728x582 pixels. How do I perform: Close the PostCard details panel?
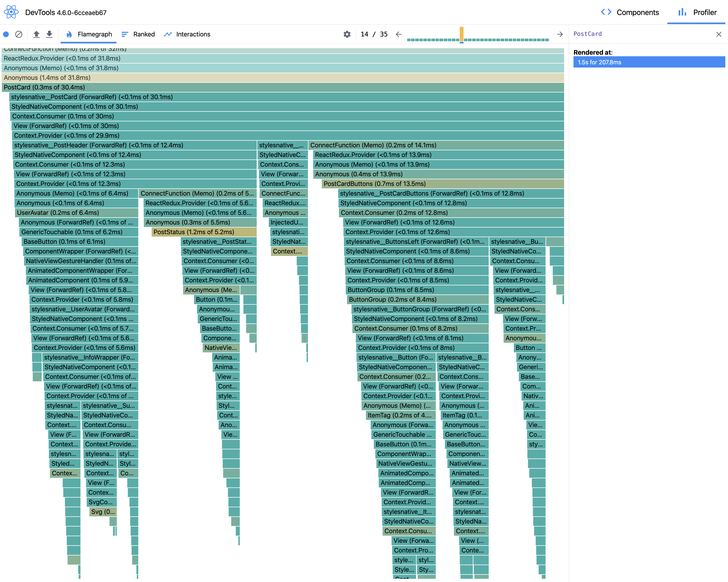click(719, 34)
